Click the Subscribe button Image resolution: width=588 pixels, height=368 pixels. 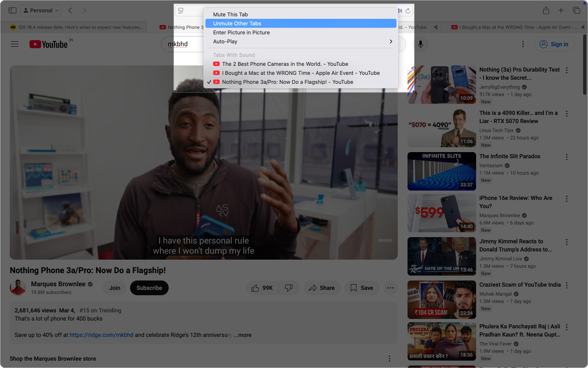click(149, 288)
